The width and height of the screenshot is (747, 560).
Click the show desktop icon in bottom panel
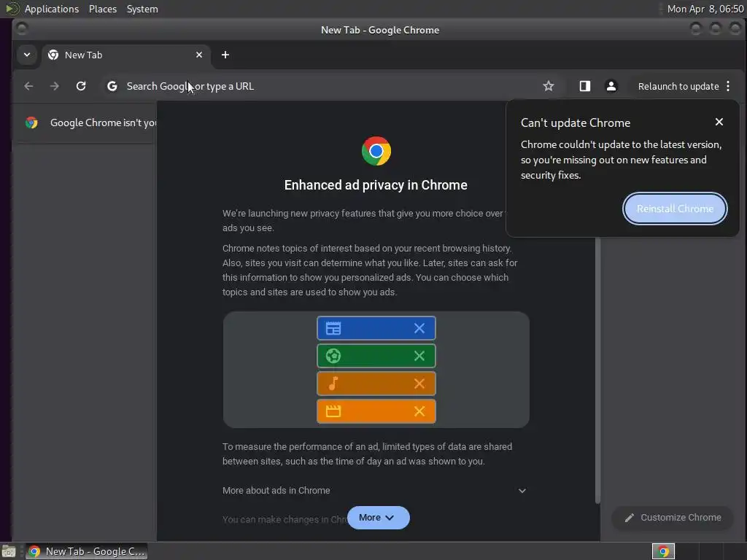[x=9, y=551]
